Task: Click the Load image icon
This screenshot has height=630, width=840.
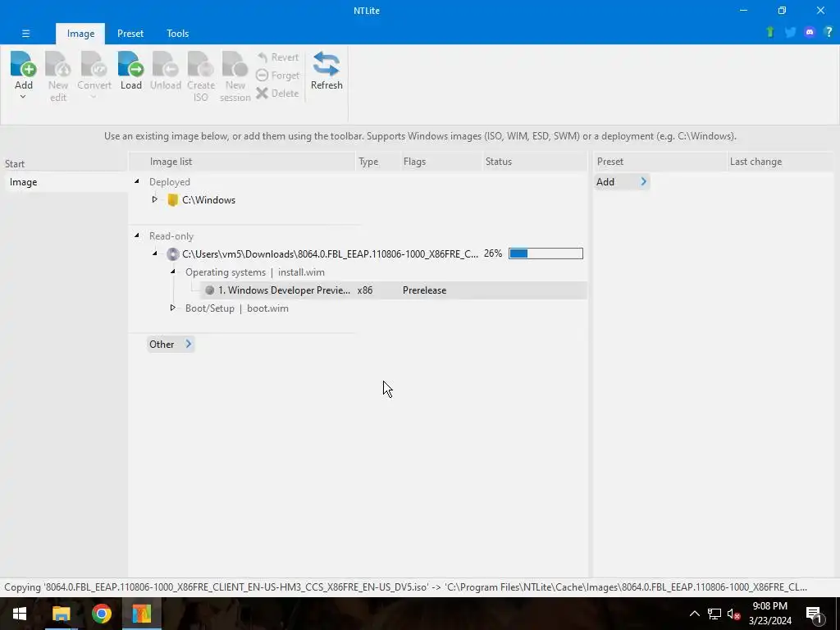Action: [x=130, y=64]
